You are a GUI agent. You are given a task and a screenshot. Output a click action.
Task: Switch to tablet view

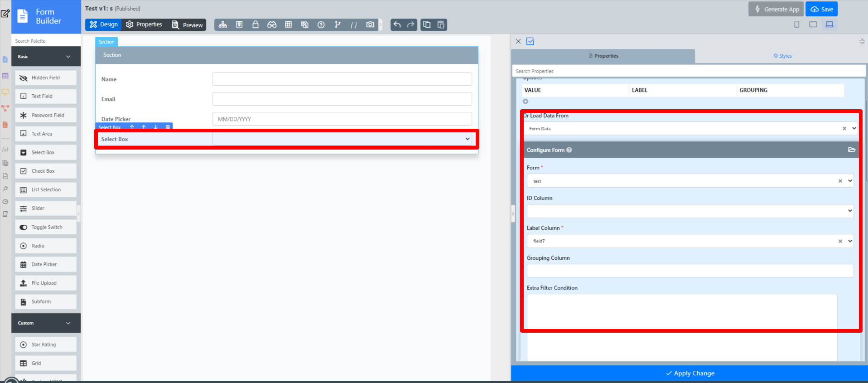[x=813, y=24]
